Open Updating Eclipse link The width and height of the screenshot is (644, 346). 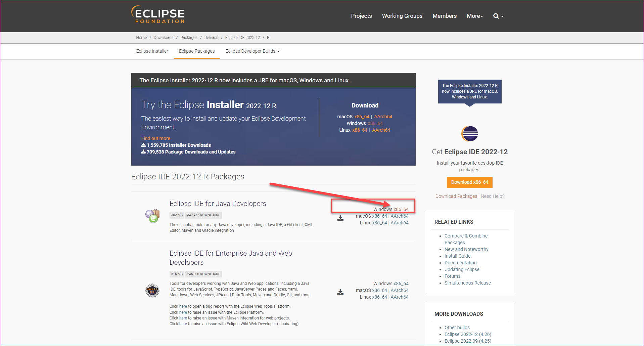(462, 269)
